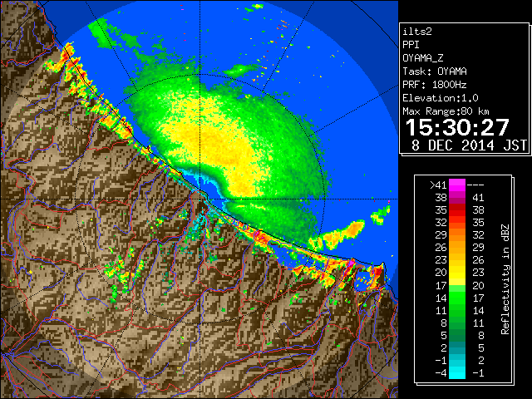Click the 'PPI' scan type label

pos(411,45)
